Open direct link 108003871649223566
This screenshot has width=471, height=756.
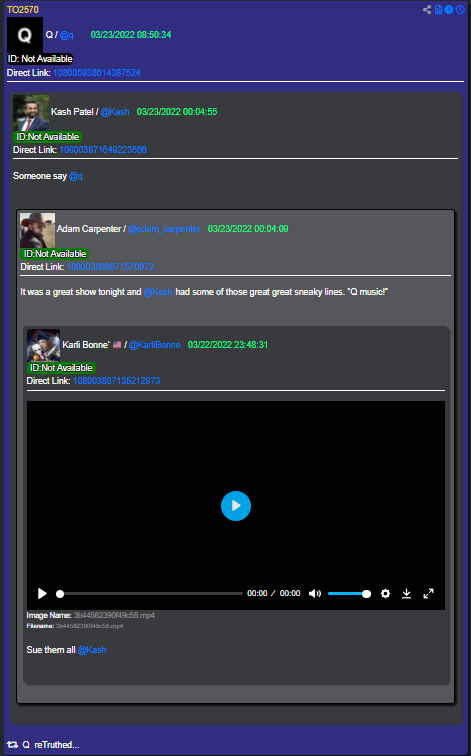pos(103,150)
